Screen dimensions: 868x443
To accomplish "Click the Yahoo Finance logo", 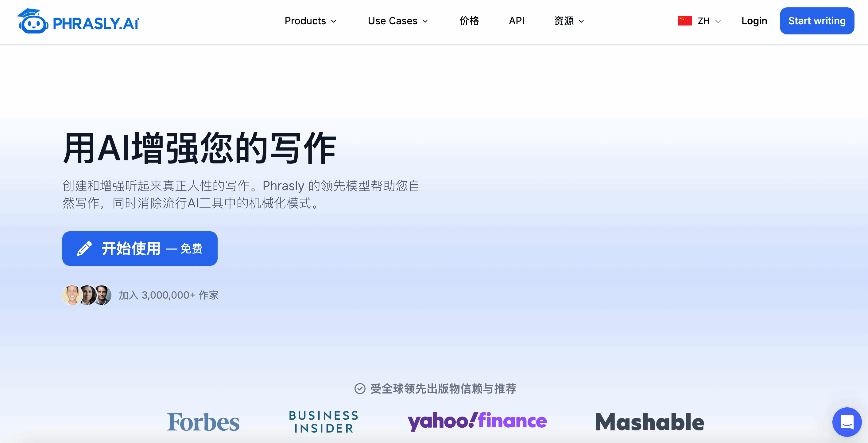I will click(x=477, y=421).
